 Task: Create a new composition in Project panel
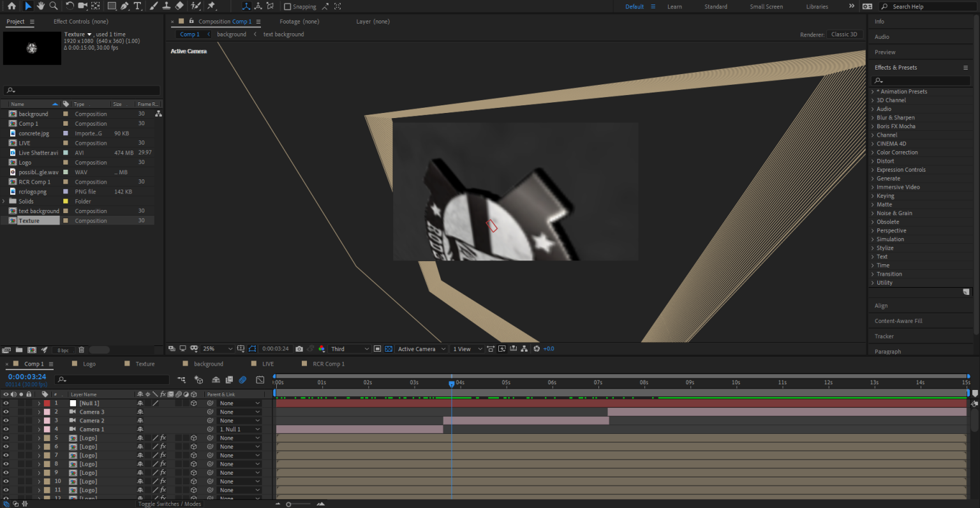point(32,350)
